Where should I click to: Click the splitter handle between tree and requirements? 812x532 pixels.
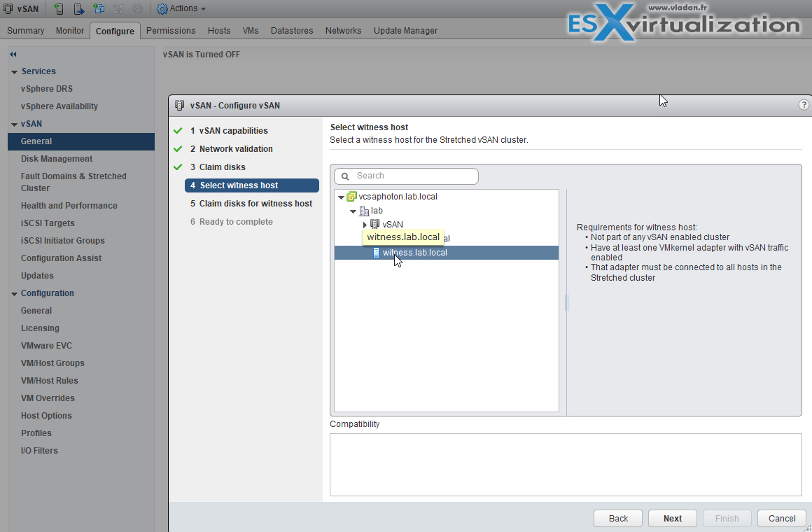coord(566,302)
